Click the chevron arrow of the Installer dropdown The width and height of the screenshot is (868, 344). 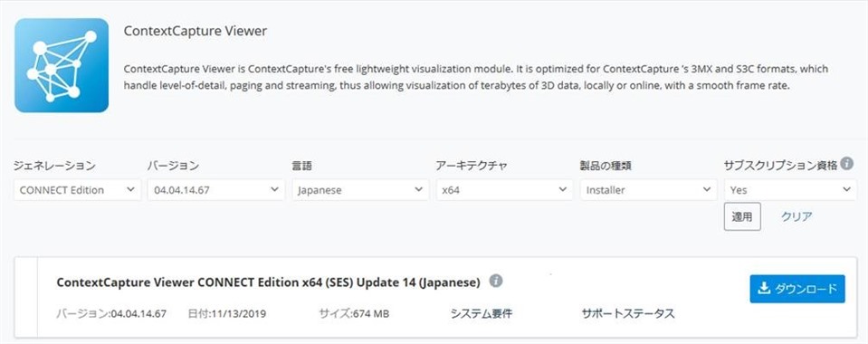click(x=706, y=189)
